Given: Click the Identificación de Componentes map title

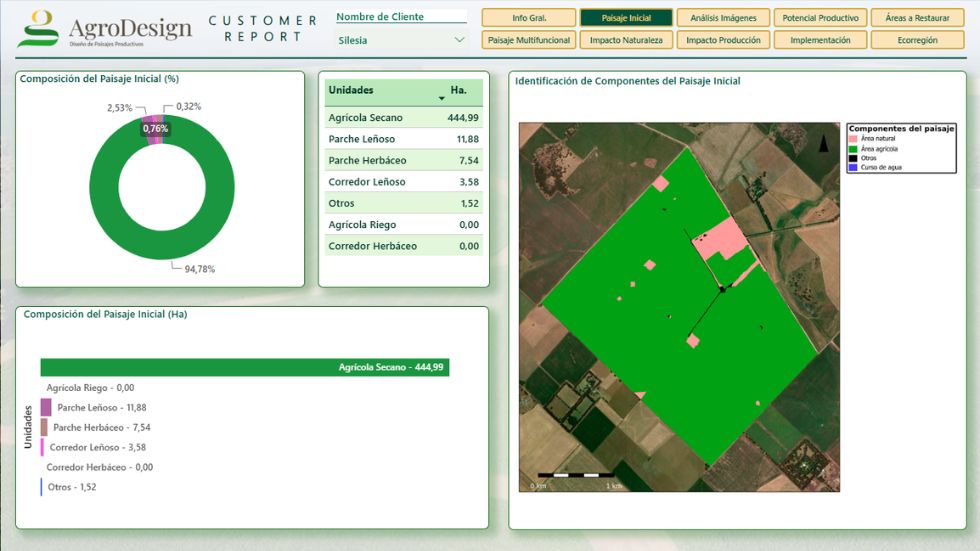Looking at the screenshot, I should [628, 81].
